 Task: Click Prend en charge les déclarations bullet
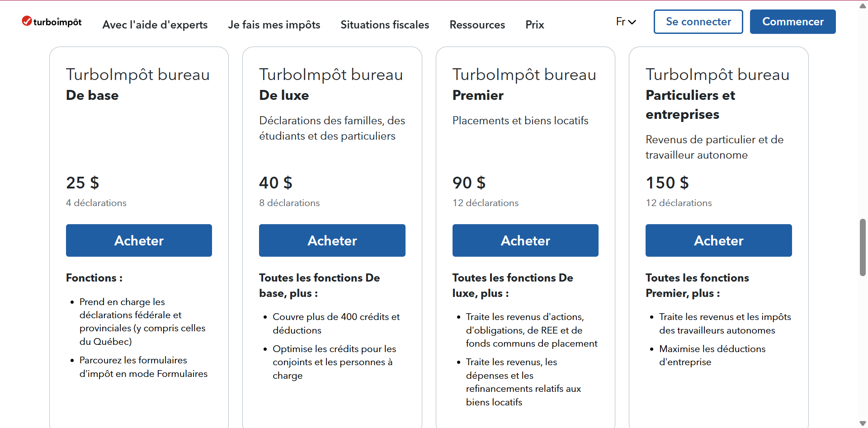coord(142,321)
